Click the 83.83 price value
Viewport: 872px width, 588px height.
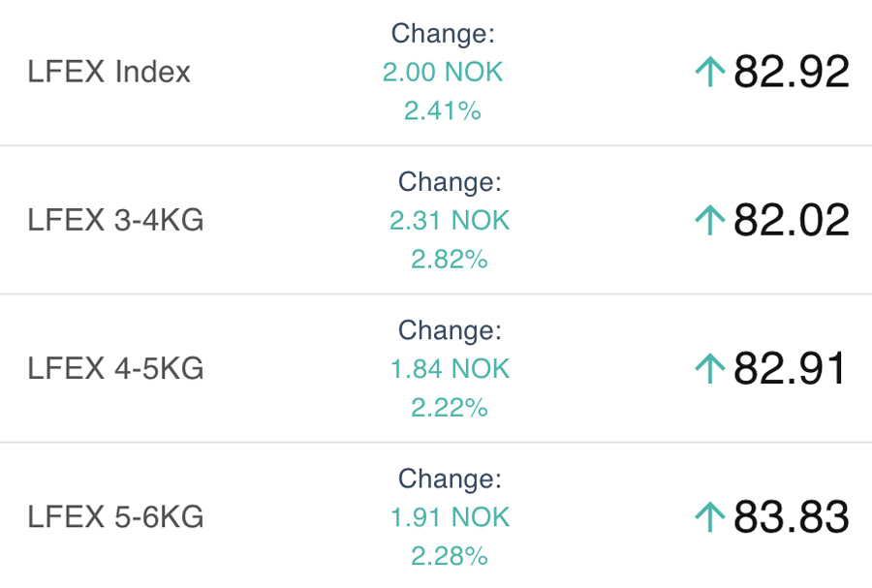click(x=791, y=517)
